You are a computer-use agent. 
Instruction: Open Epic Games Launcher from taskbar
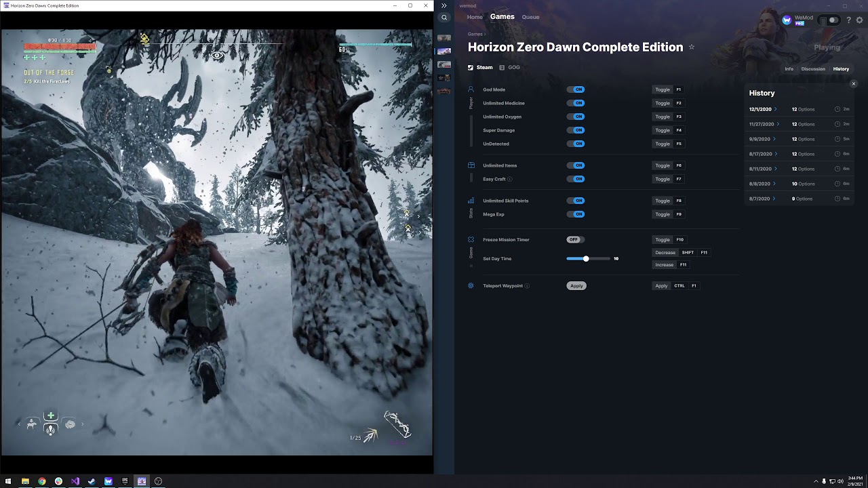pos(125,481)
